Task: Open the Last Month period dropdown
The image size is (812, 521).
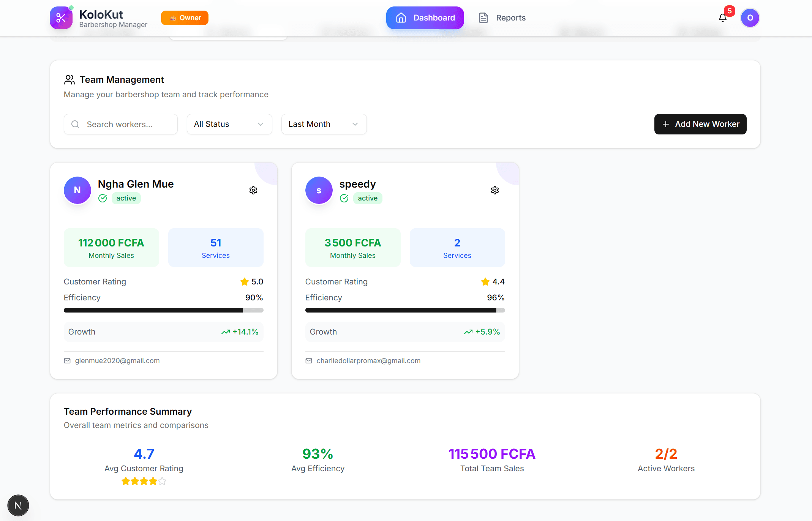Action: tap(324, 124)
